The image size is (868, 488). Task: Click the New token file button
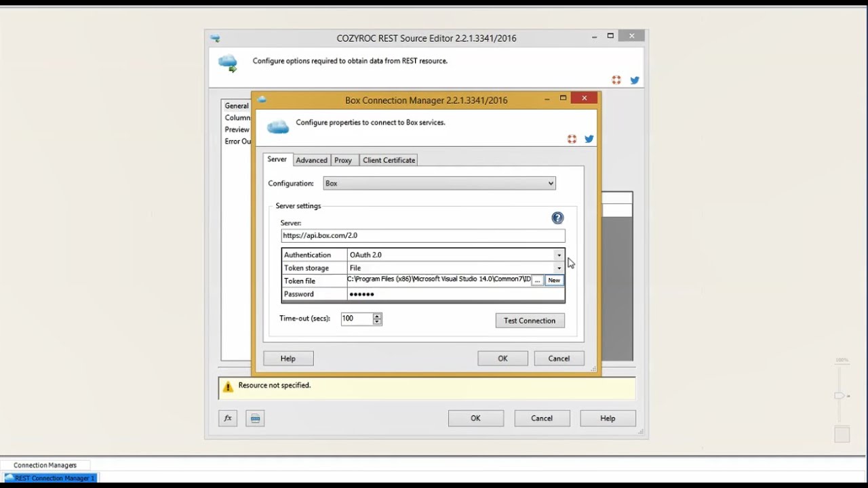(x=554, y=280)
